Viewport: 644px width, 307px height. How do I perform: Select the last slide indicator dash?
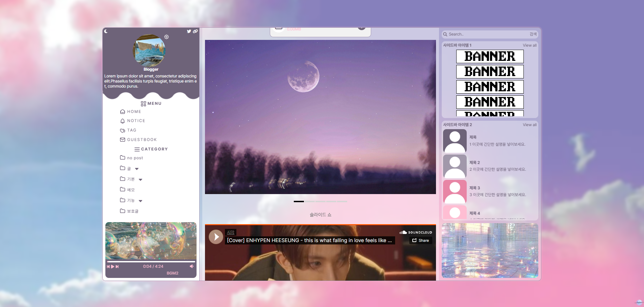(342, 202)
